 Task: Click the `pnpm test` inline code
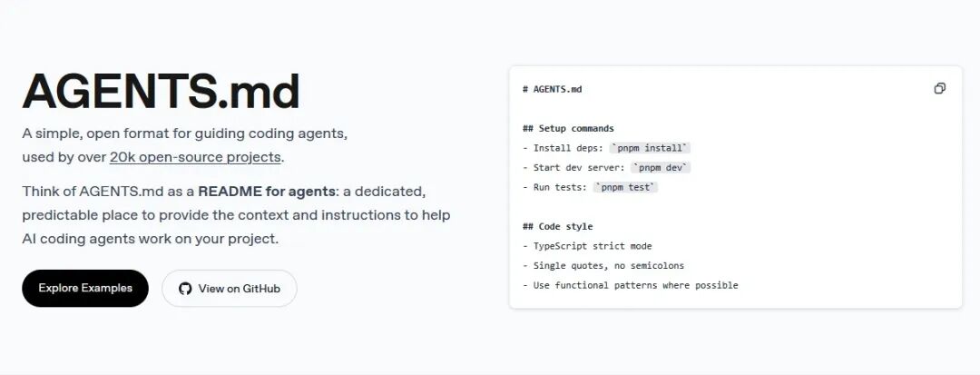tap(625, 187)
